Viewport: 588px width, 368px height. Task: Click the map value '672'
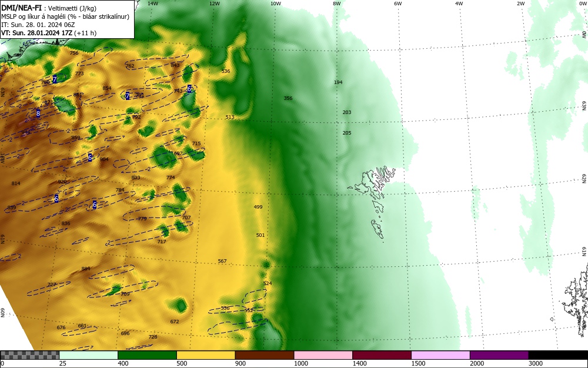tap(175, 322)
